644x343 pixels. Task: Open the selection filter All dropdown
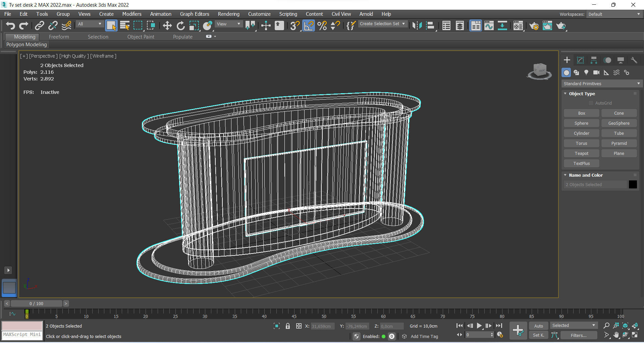[x=89, y=24]
